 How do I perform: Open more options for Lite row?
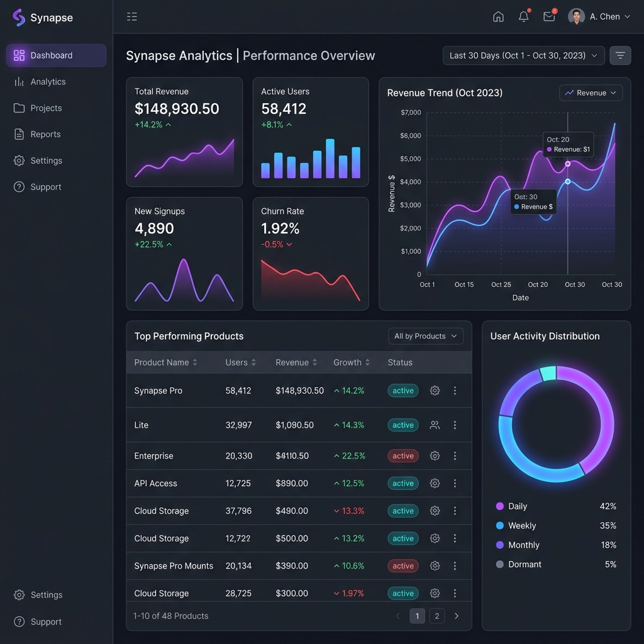[x=455, y=425]
